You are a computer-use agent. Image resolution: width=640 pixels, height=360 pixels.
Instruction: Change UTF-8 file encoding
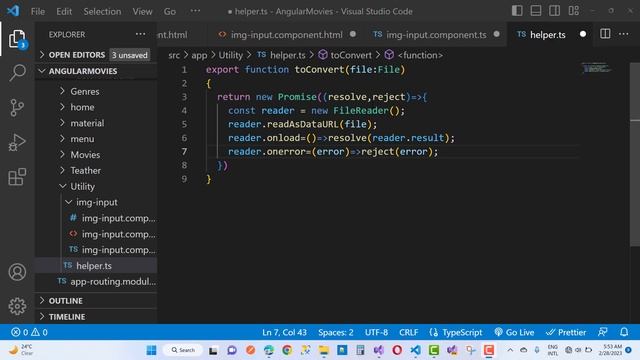point(376,332)
